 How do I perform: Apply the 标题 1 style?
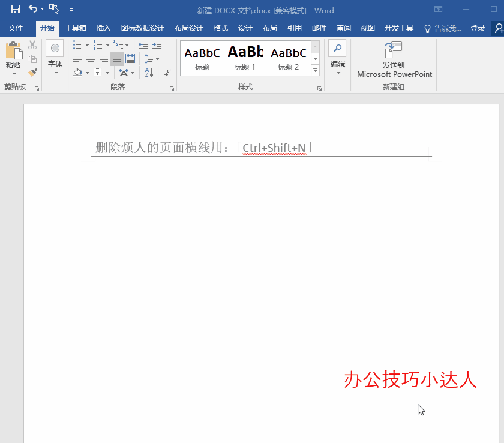pos(245,57)
